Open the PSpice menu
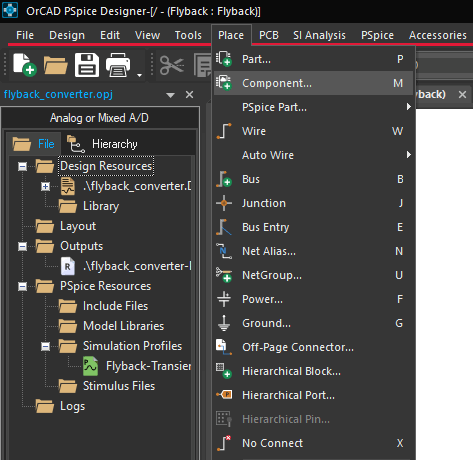473x460 pixels. (377, 35)
